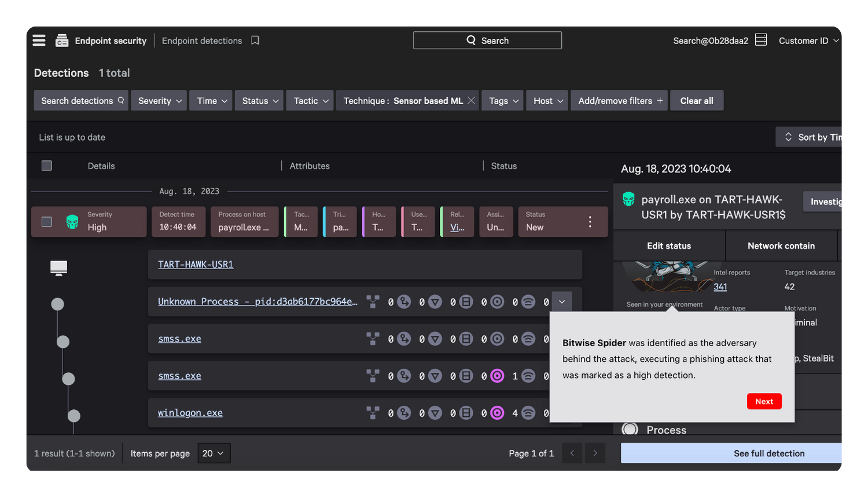Expand the Unknown Process row chevron
Viewport: 868px width, 499px height.
point(561,302)
